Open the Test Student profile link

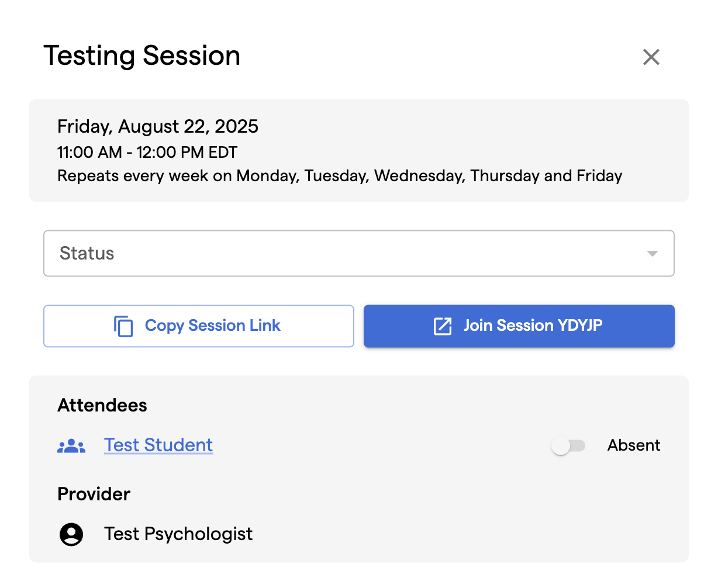coord(158,445)
